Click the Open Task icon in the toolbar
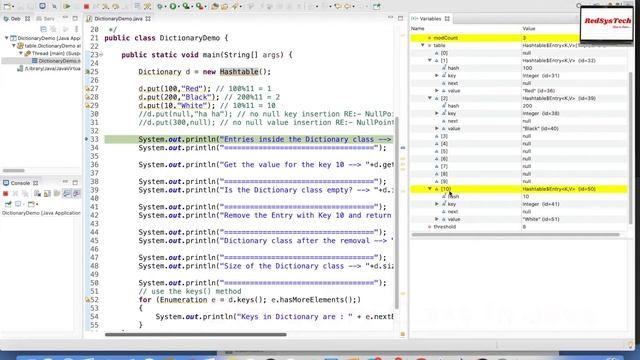This screenshot has height=360, width=640. point(224,6)
